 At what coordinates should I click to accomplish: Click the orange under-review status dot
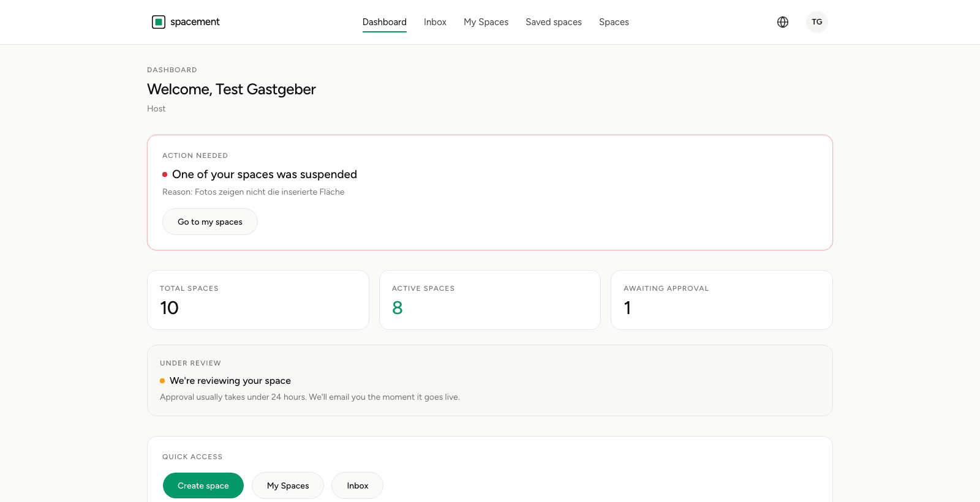pos(162,381)
